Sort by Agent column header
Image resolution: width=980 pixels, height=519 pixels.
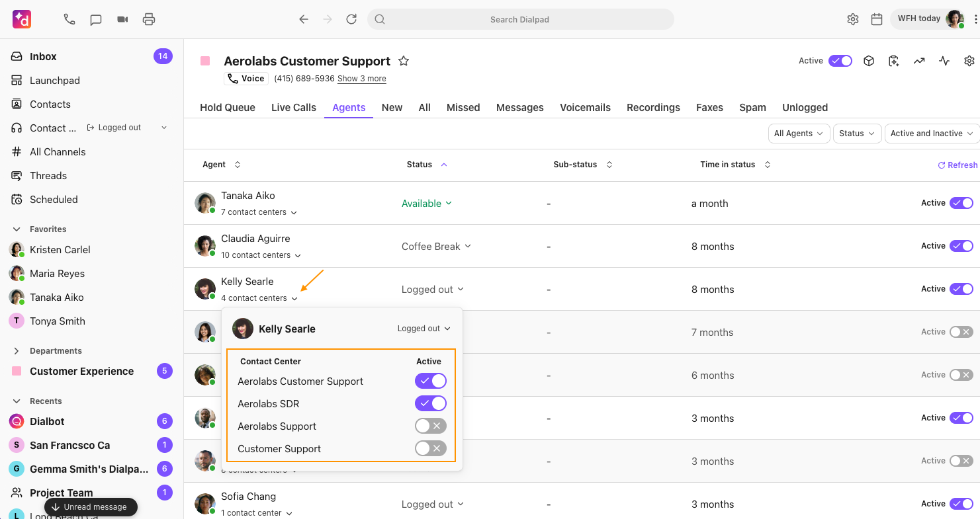pyautogui.click(x=222, y=165)
